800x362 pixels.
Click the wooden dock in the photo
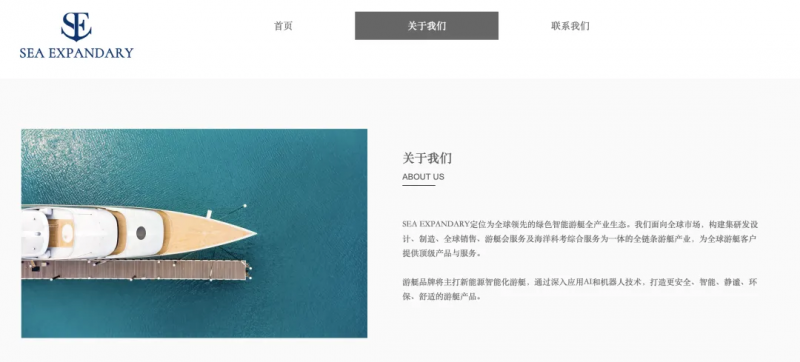pyautogui.click(x=135, y=270)
